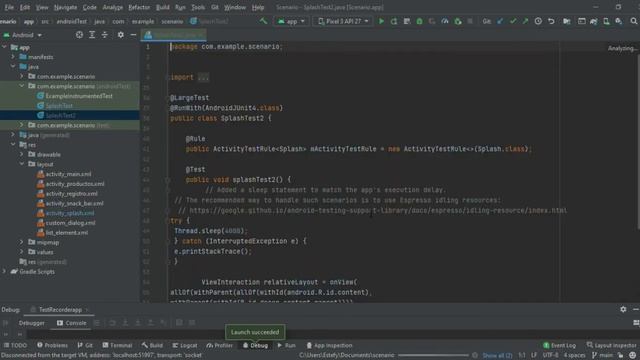Open the Tools menu

pos(198,7)
